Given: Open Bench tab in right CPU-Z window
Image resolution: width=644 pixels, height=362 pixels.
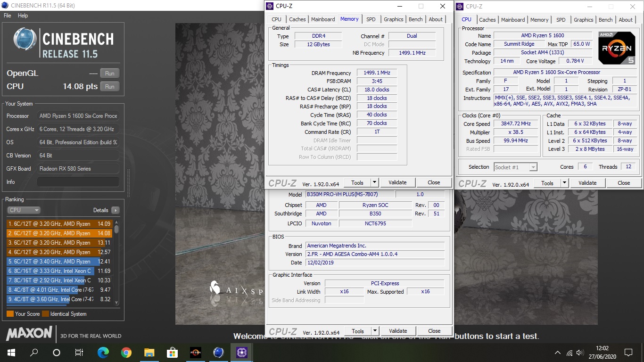Looking at the screenshot, I should [606, 20].
